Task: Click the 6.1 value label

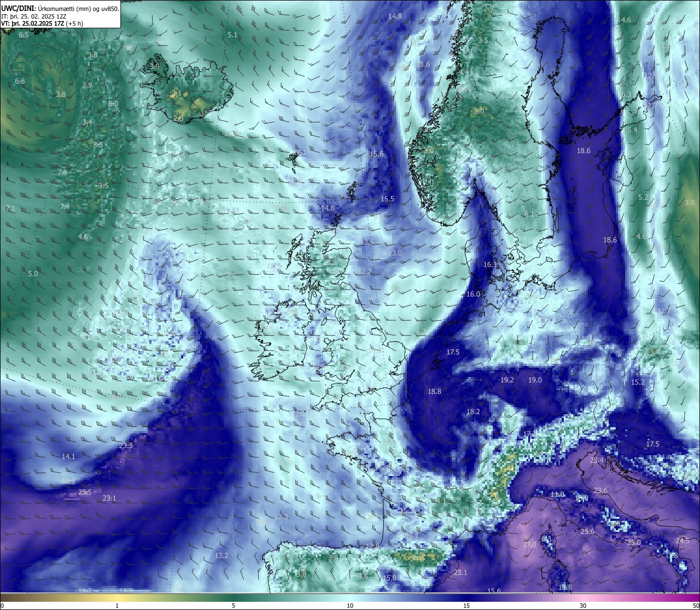Action: click(529, 214)
